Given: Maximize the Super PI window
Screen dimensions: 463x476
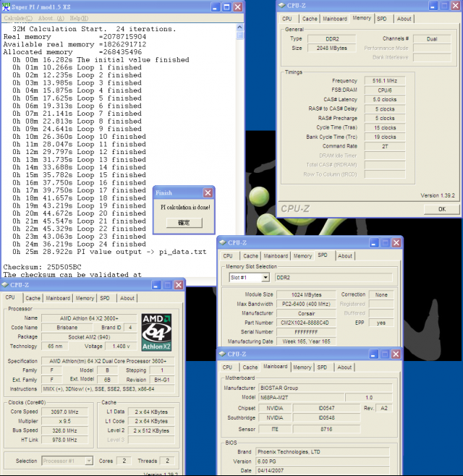Looking at the screenshot, I should coord(226,7).
